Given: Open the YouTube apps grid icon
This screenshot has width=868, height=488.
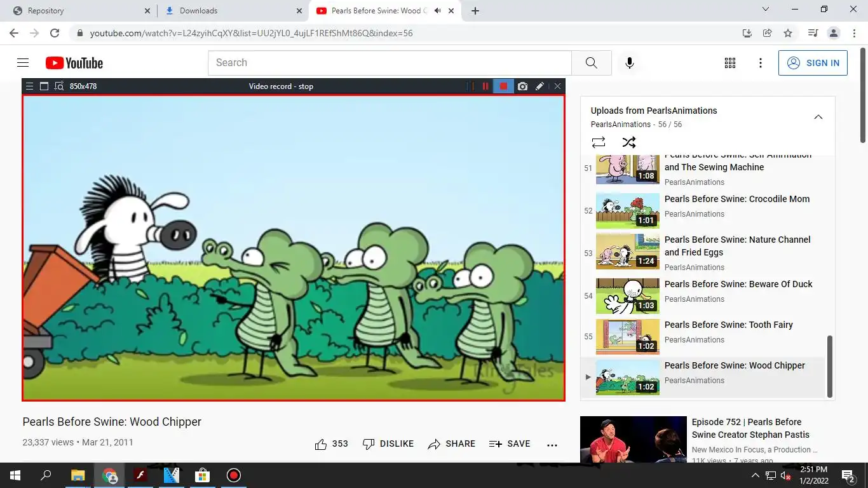Looking at the screenshot, I should tap(730, 63).
